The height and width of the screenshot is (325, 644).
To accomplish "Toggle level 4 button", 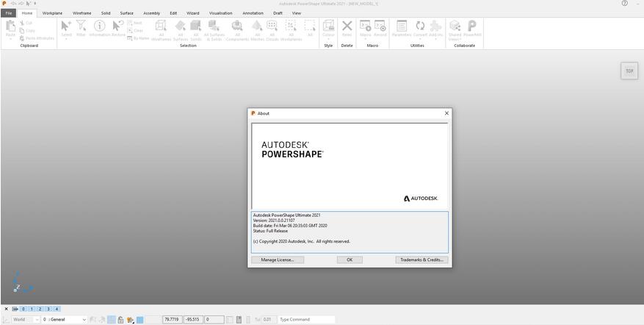I will pyautogui.click(x=57, y=309).
